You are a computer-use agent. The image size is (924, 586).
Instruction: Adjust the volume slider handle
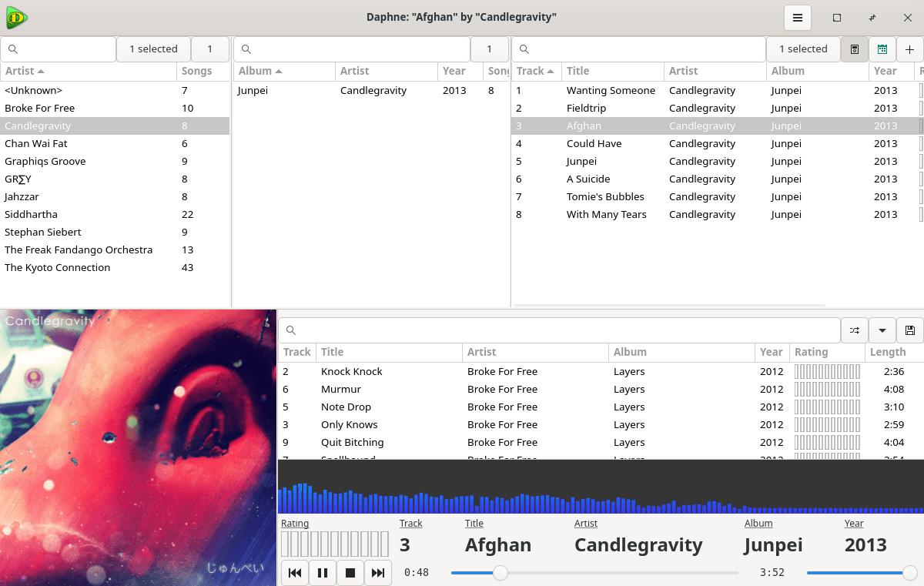point(909,573)
